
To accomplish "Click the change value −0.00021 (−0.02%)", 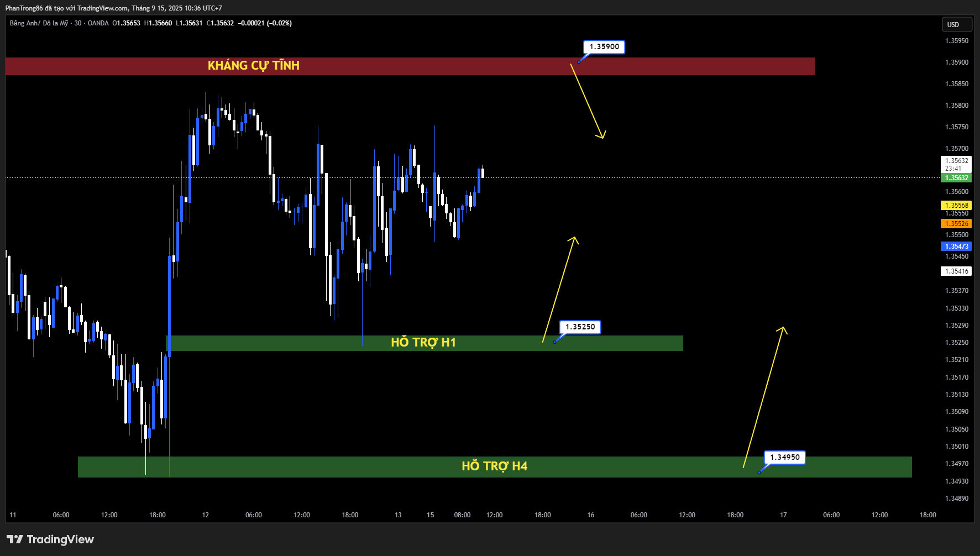I will pos(265,23).
